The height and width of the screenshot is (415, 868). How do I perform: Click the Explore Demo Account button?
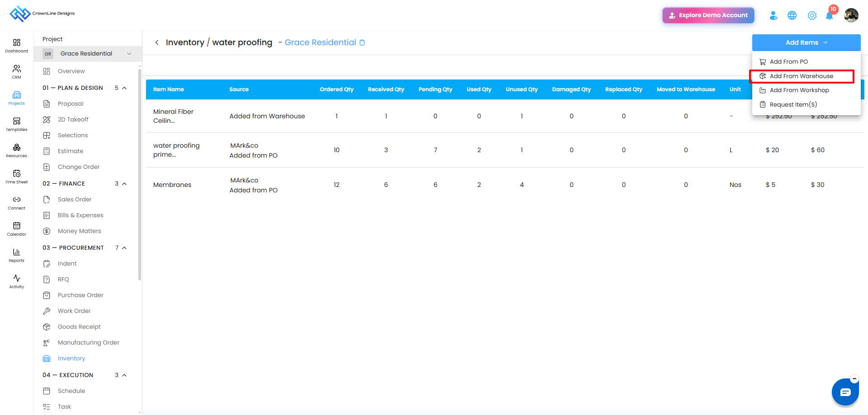click(708, 15)
